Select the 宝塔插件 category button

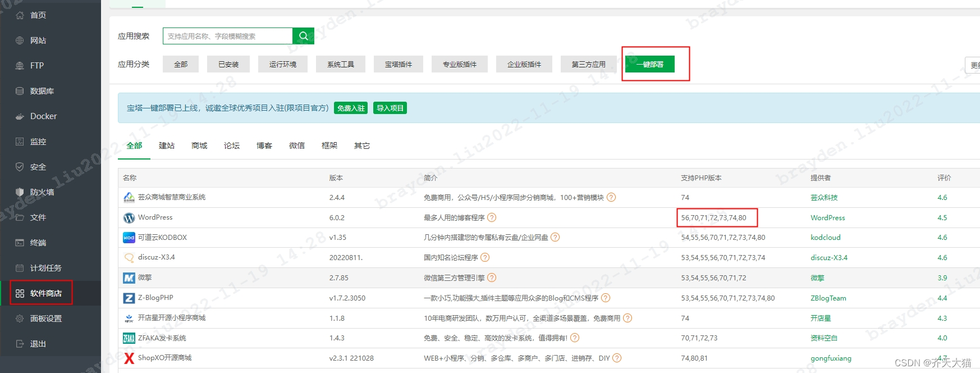coord(399,64)
